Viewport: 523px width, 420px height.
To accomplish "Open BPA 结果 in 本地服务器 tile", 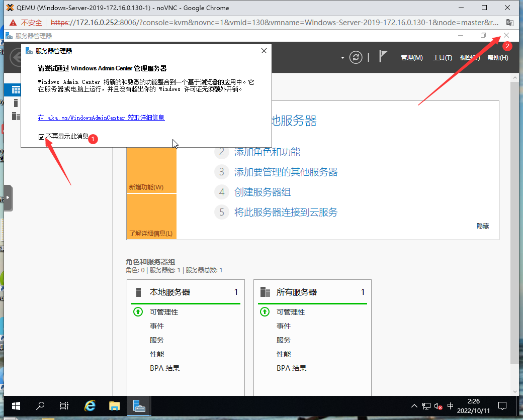I will point(165,368).
